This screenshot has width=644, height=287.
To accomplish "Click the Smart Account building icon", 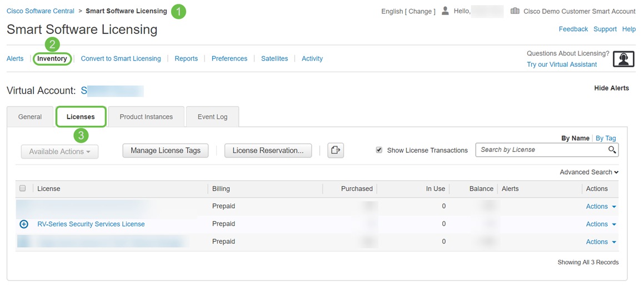I will point(515,11).
